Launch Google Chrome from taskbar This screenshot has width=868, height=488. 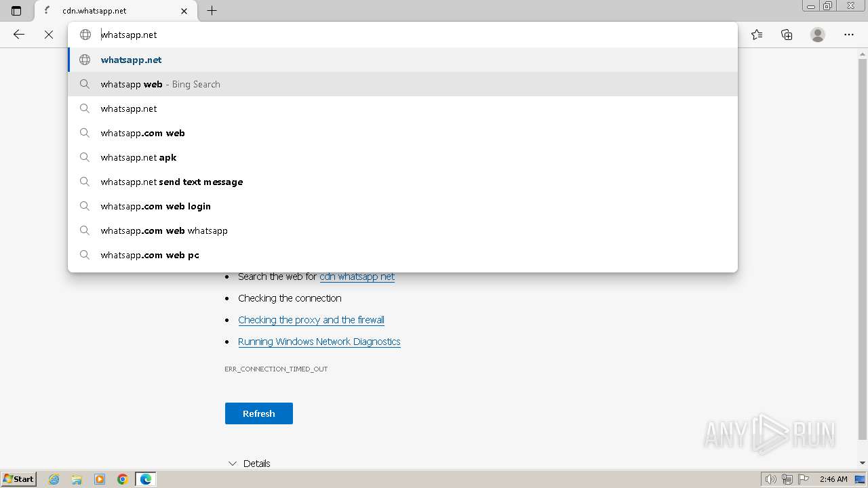123,479
